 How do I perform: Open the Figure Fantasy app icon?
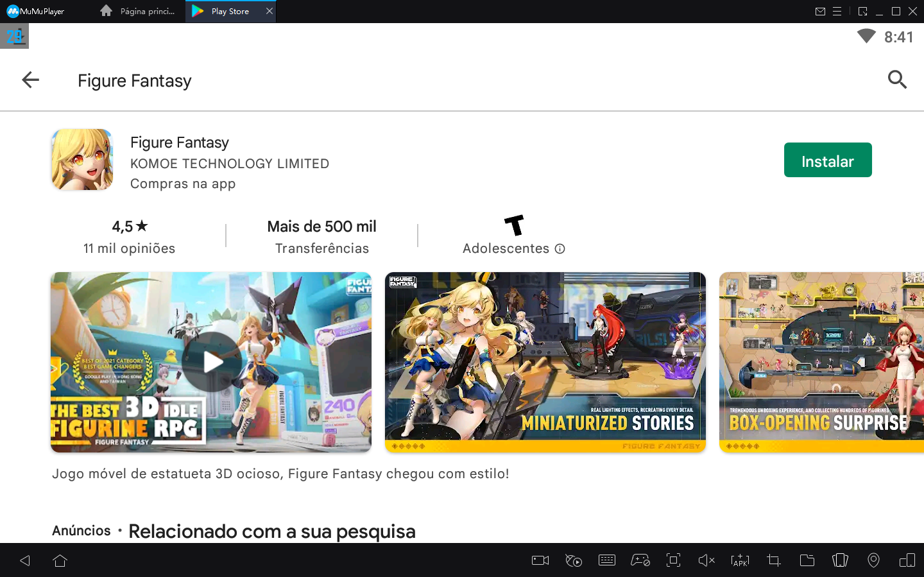82,160
